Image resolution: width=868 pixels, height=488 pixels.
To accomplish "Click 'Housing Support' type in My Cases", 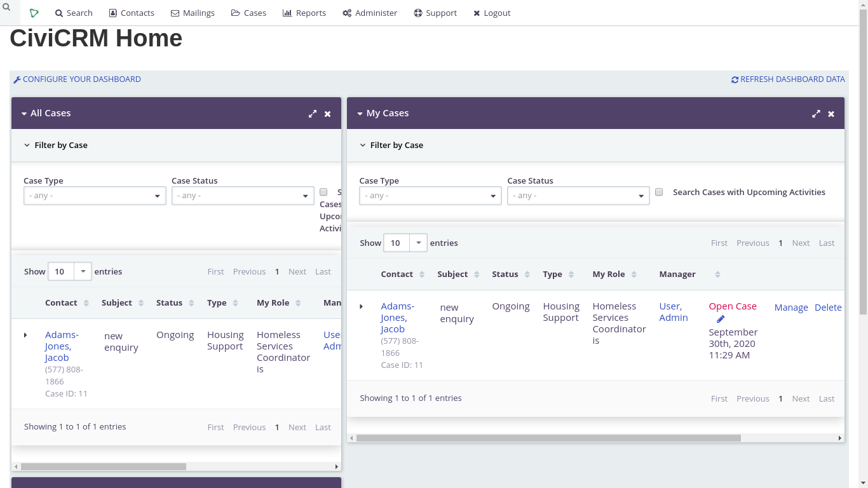I will (x=561, y=312).
